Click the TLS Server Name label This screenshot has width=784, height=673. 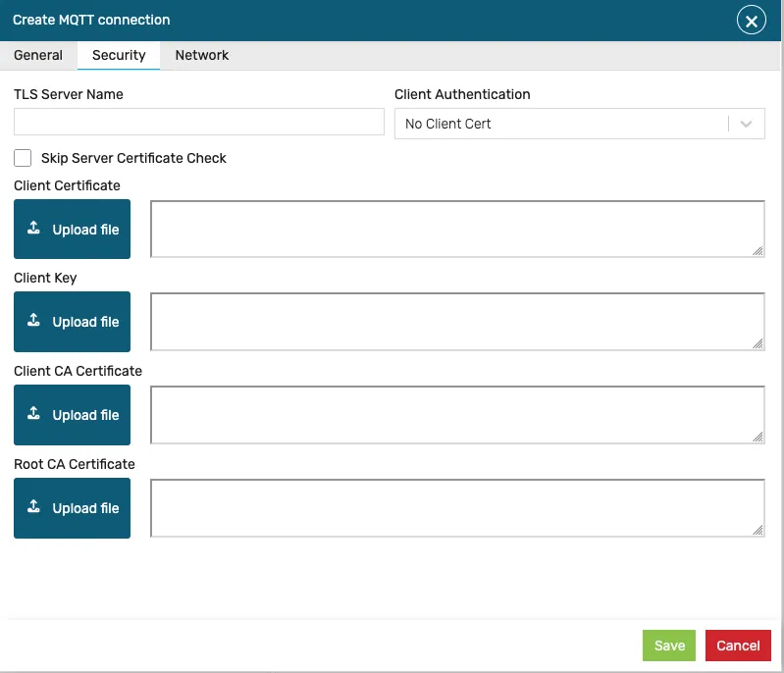click(69, 94)
